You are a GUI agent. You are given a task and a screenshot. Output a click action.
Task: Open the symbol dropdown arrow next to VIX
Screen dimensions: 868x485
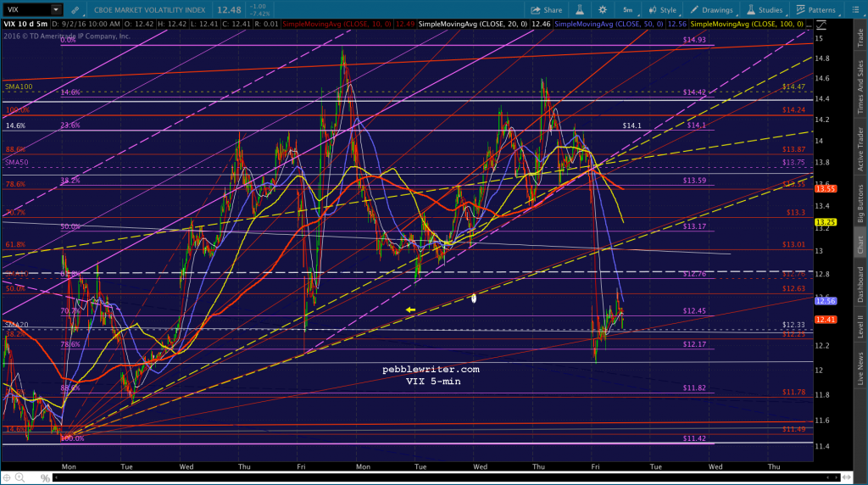(56, 10)
